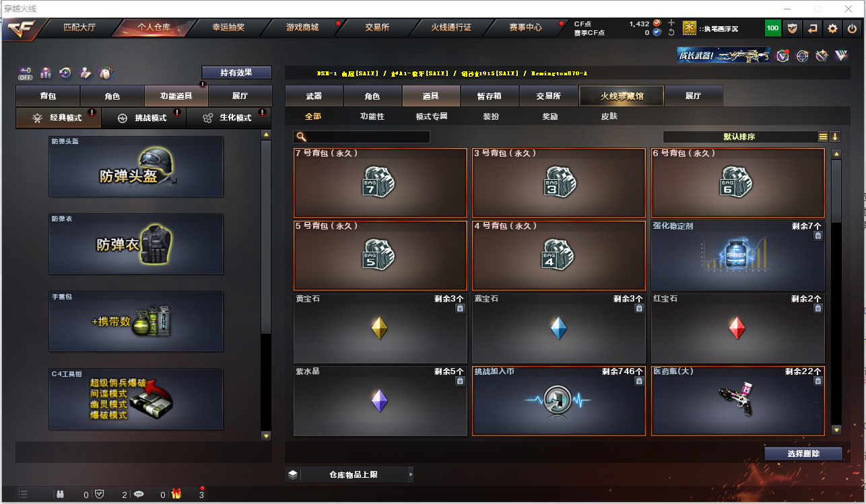
Task: Delete 强化稳定剂 with its trash icon
Action: click(x=818, y=236)
